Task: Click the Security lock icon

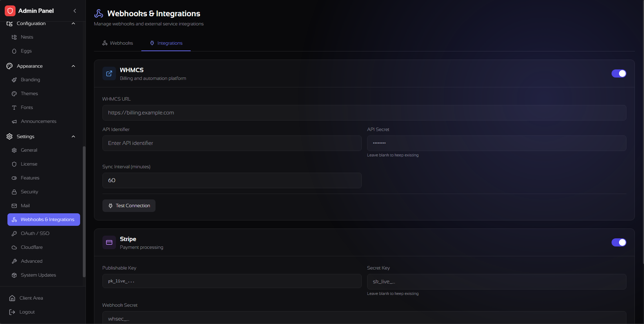Action: pos(14,192)
